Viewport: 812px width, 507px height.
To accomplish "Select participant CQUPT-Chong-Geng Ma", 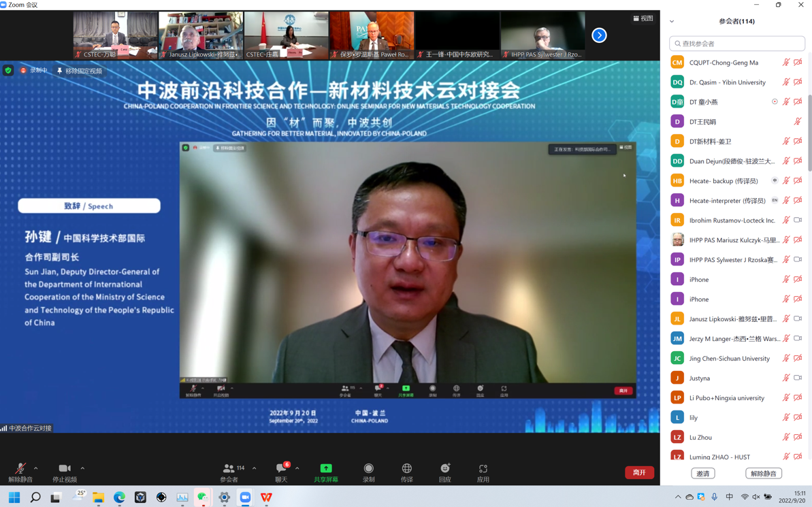I will click(x=737, y=63).
